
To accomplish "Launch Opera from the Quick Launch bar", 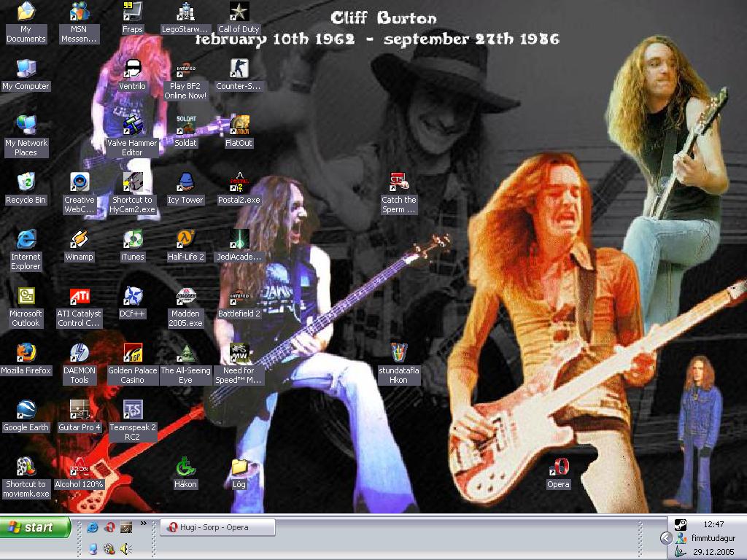I will [x=109, y=527].
